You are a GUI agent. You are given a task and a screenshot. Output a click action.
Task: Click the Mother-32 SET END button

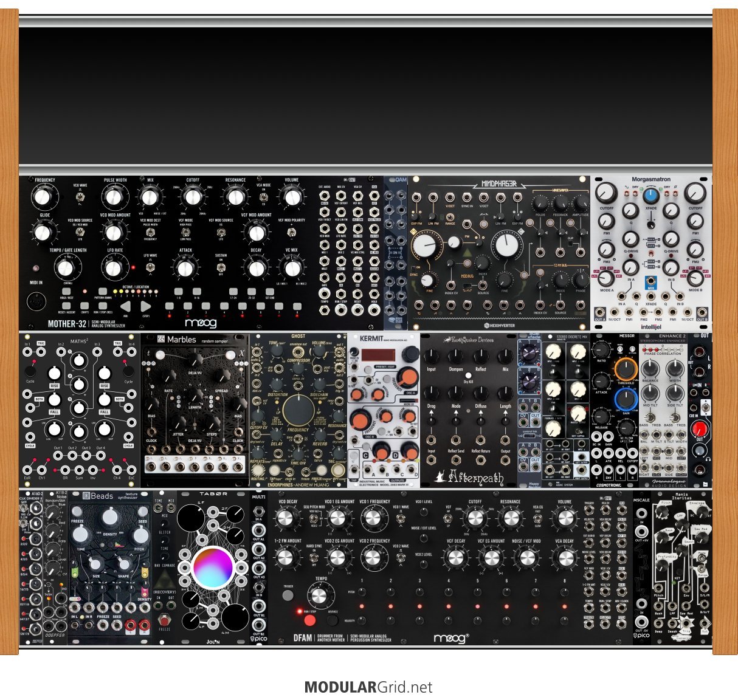tap(269, 292)
